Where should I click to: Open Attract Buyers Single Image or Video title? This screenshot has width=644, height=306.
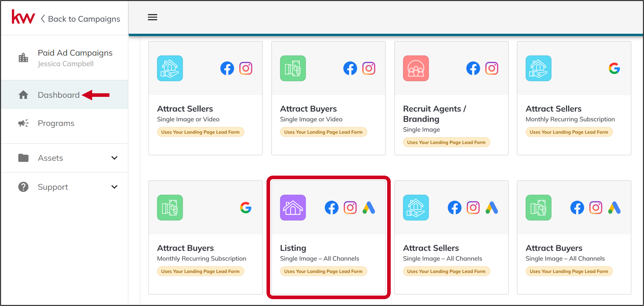click(x=308, y=109)
